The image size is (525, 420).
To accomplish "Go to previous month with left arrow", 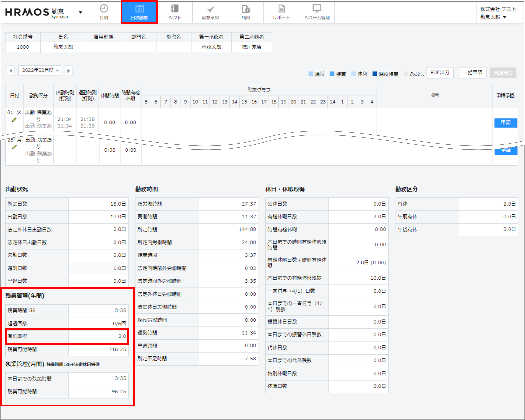I will pos(11,71).
